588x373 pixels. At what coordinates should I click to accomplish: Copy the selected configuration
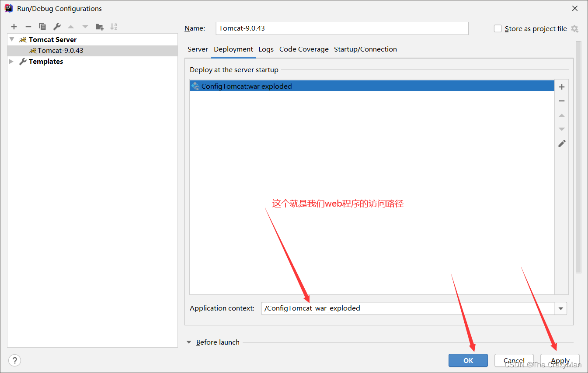pos(42,27)
